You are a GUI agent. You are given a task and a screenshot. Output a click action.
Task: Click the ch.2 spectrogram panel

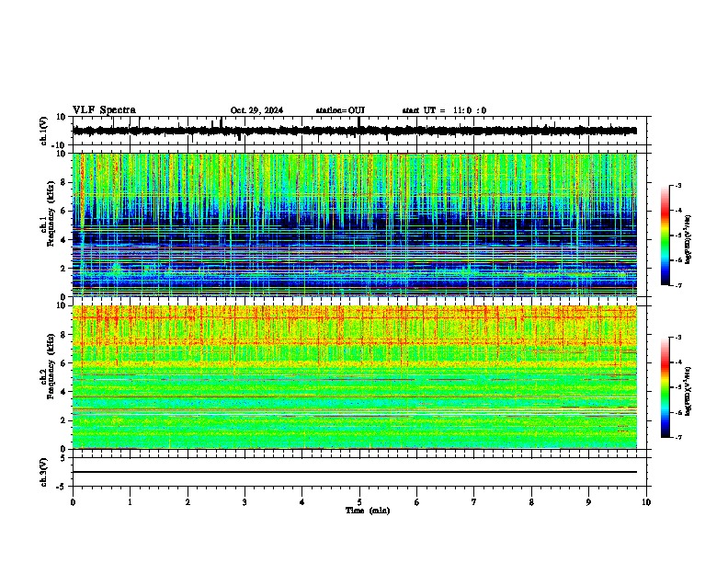[355, 377]
